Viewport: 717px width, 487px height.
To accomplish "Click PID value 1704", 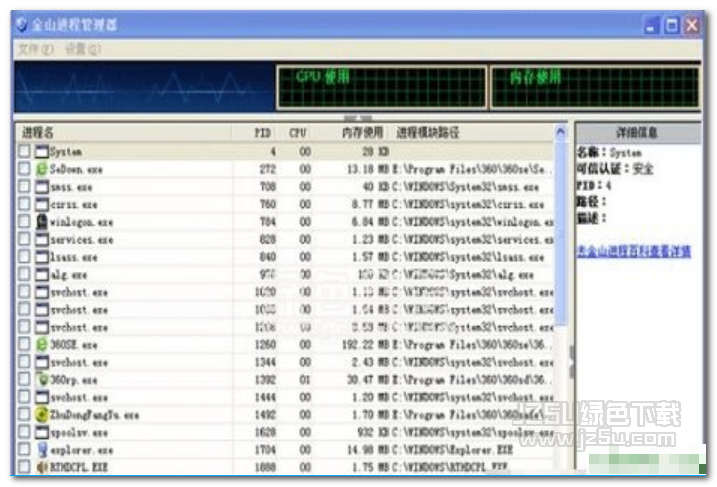I will (265, 450).
